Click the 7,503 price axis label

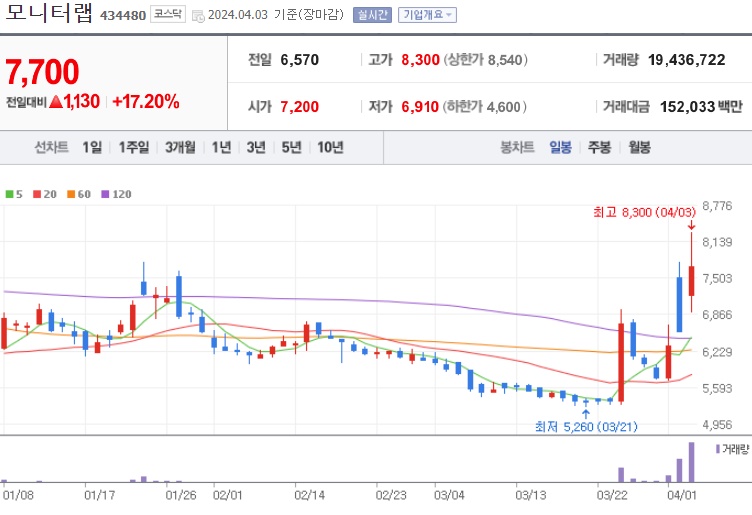pyautogui.click(x=717, y=279)
